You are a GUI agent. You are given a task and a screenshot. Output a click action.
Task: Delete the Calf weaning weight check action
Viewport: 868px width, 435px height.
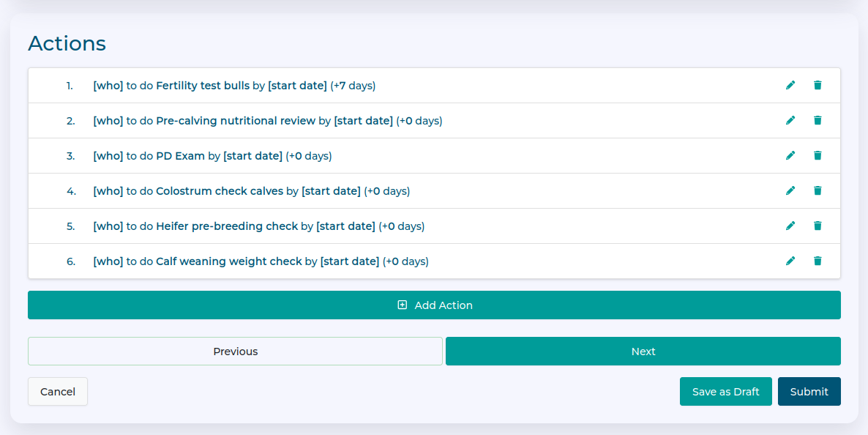click(818, 261)
